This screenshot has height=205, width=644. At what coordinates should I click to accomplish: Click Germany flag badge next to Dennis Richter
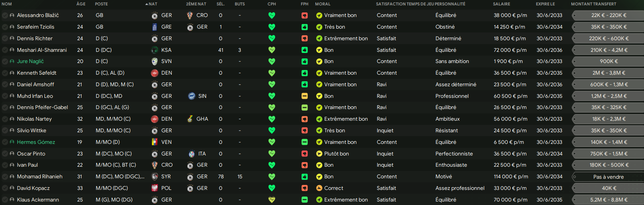coord(154,39)
